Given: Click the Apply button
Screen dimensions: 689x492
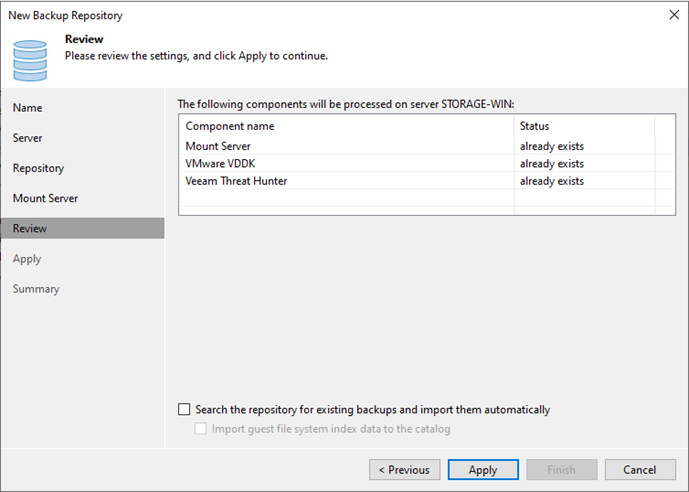Looking at the screenshot, I should point(483,470).
